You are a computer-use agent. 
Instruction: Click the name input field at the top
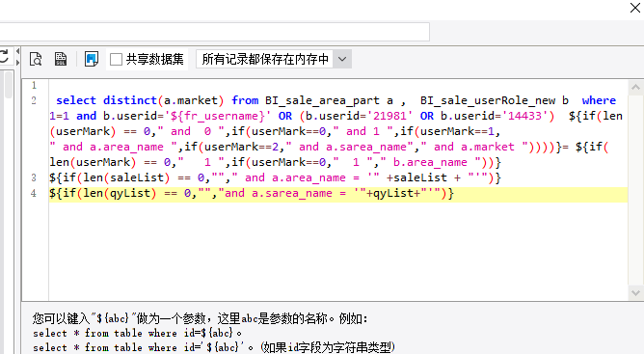point(214,32)
